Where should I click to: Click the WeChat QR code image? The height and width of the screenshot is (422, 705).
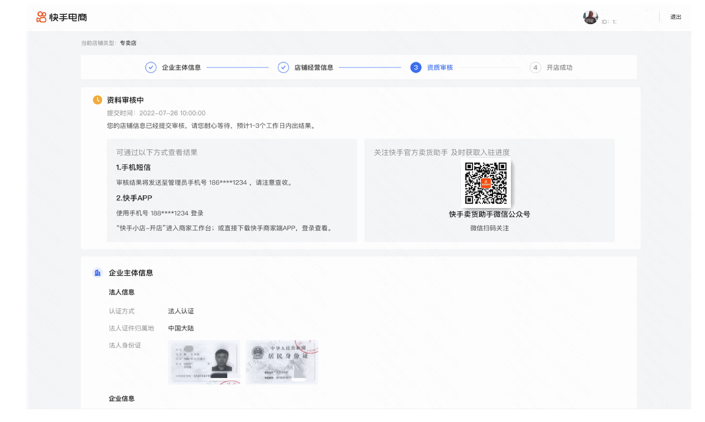pos(486,183)
